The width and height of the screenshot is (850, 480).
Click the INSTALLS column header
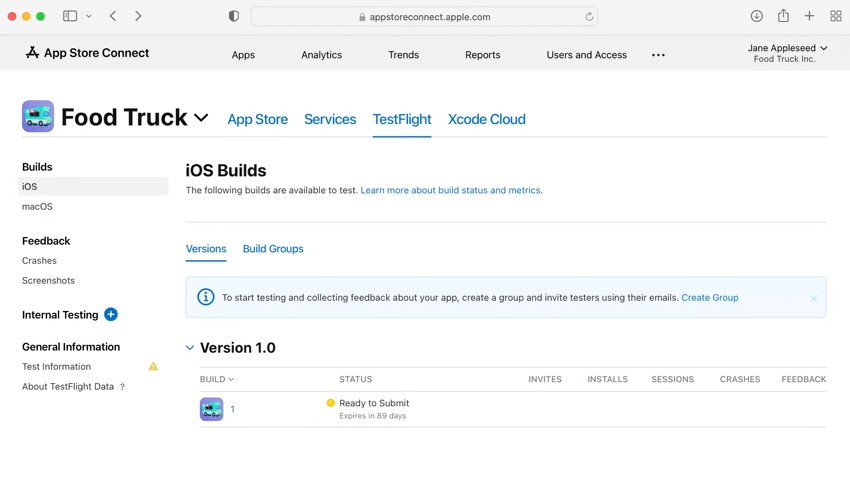pos(608,379)
